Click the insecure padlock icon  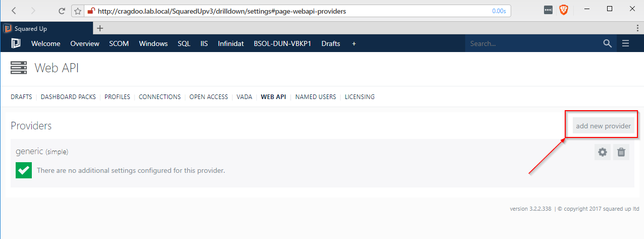[91, 11]
